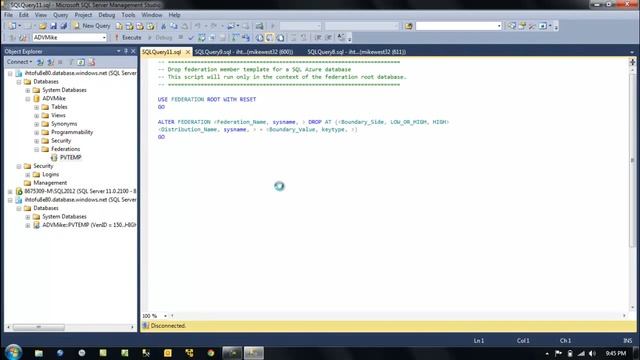Open the ADVMike available databases dropdown

(x=104, y=38)
